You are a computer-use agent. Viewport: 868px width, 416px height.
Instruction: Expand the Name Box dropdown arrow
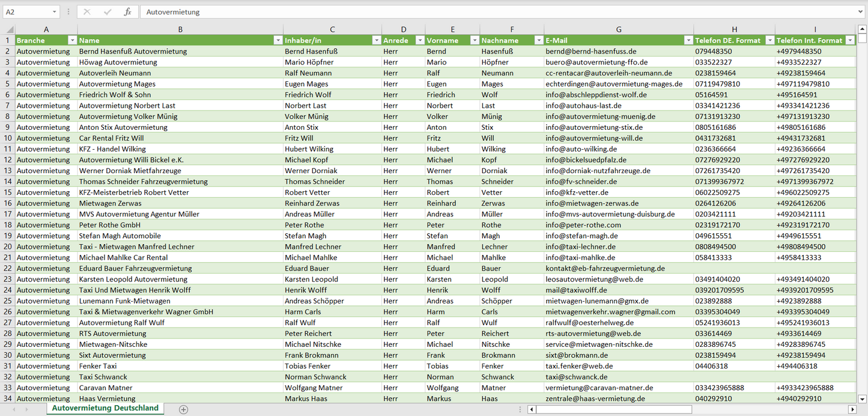54,12
